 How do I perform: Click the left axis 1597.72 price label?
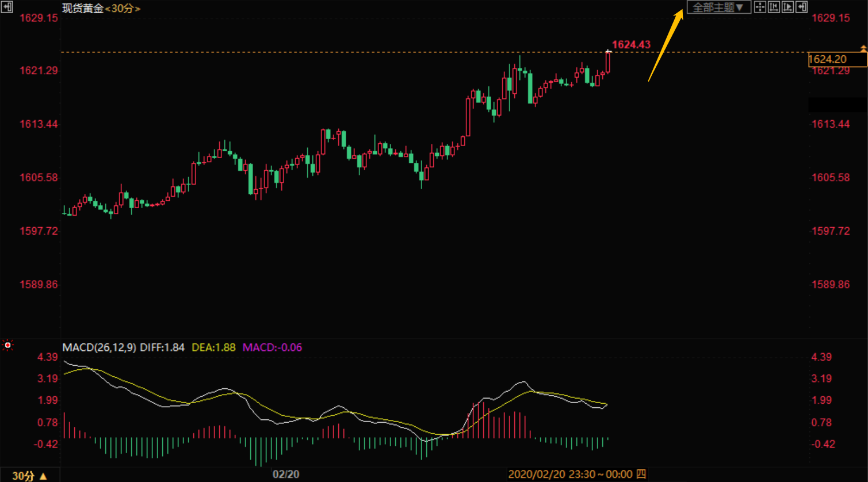click(39, 231)
